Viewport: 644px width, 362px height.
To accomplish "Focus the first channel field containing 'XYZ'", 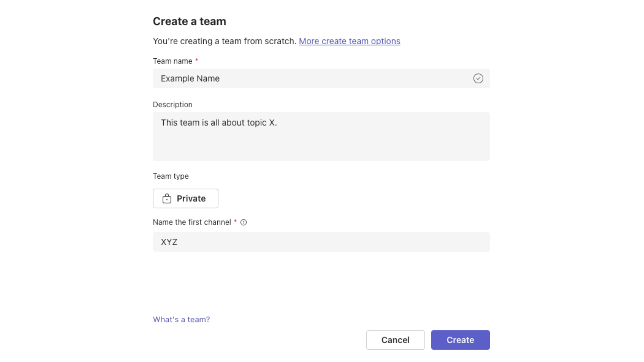I will pyautogui.click(x=321, y=242).
